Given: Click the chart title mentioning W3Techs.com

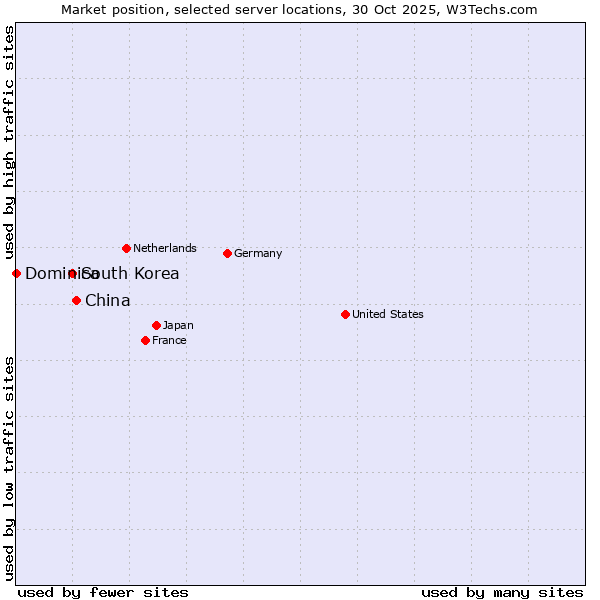Looking at the screenshot, I should [299, 9].
